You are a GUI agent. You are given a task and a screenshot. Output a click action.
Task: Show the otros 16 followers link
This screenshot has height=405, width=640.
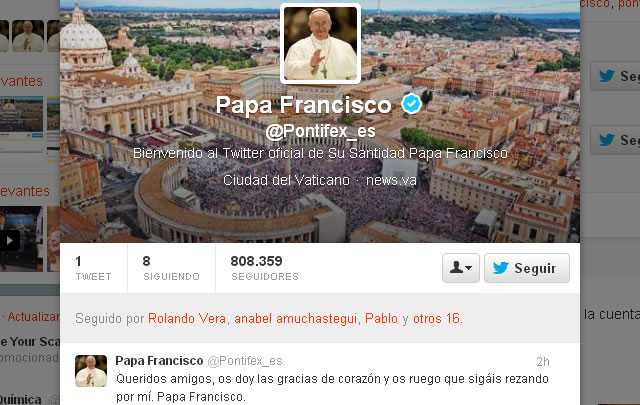pyautogui.click(x=436, y=318)
